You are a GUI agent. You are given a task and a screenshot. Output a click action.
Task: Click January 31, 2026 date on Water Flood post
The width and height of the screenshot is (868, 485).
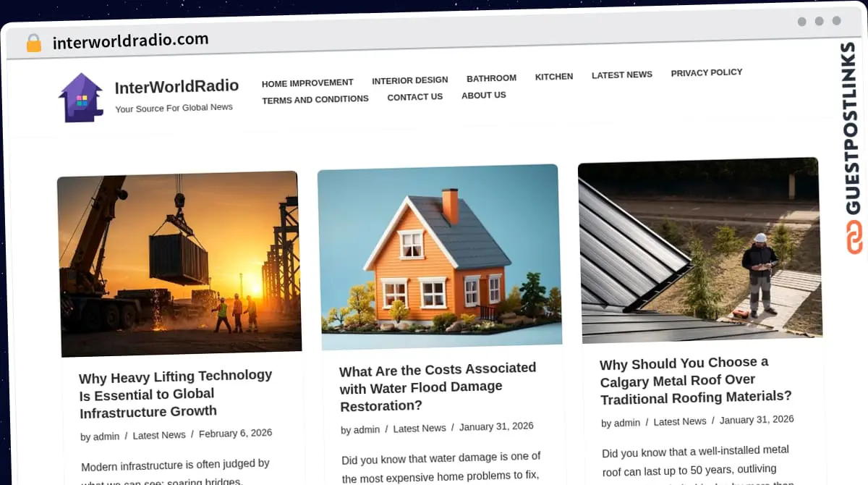[496, 426]
